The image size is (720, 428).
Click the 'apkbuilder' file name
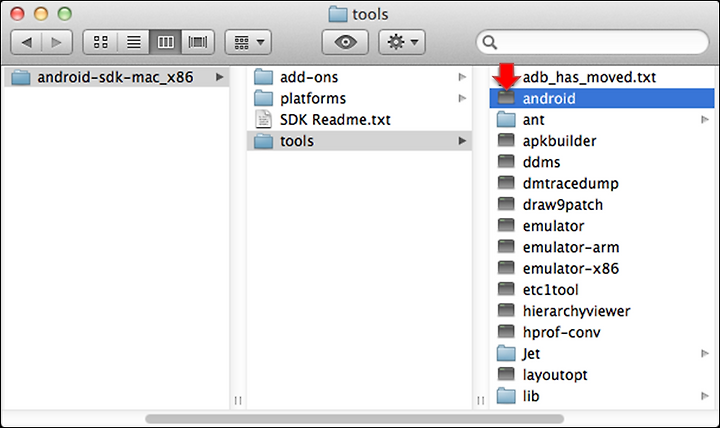pyautogui.click(x=559, y=141)
